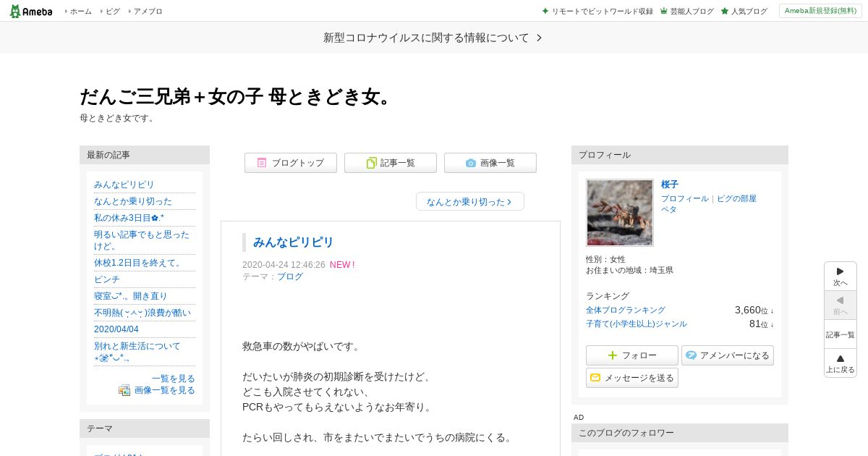Click image list icon beside 画像一覧を見る
Viewport: 868px width, 456px height.
tap(124, 390)
